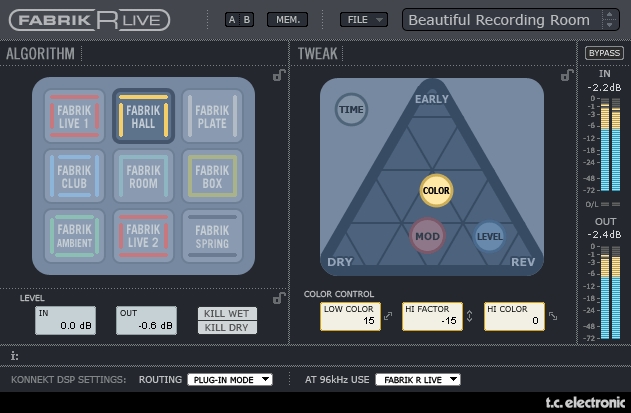631x413 pixels.
Task: Click the IN level value field
Action: (x=66, y=320)
